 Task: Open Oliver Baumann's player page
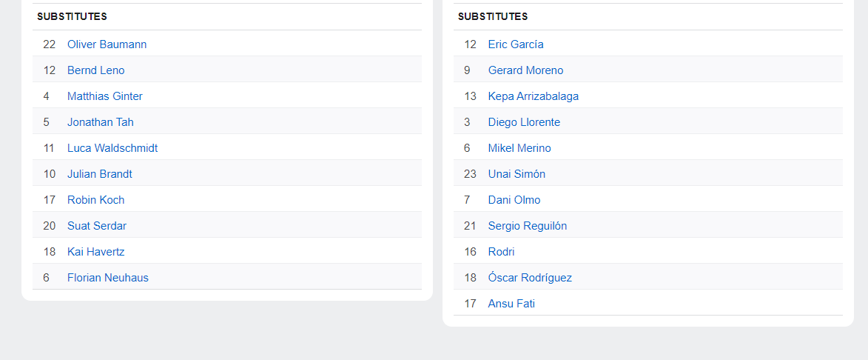coord(107,44)
